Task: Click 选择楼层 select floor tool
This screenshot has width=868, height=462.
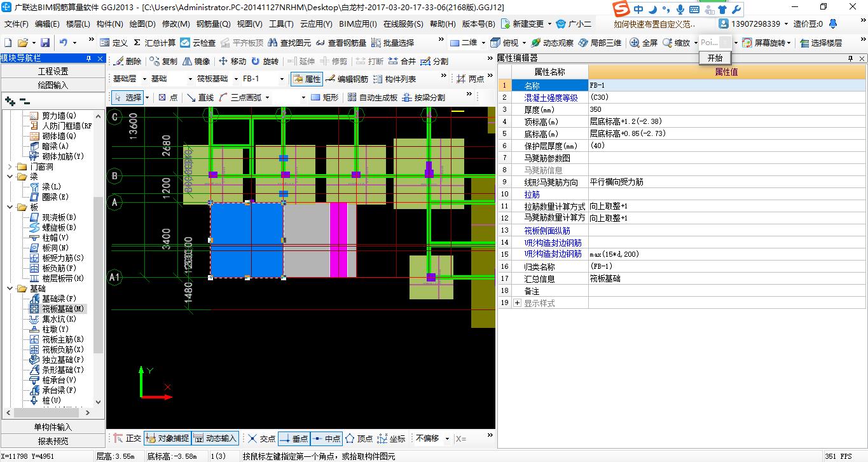Action: (821, 43)
